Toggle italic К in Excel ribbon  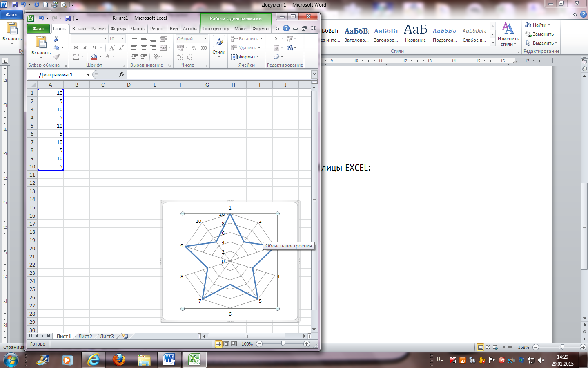click(85, 48)
